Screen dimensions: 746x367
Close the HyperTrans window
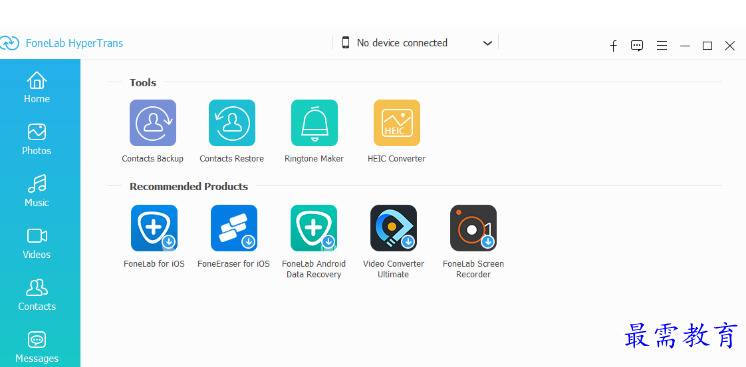[x=730, y=46]
